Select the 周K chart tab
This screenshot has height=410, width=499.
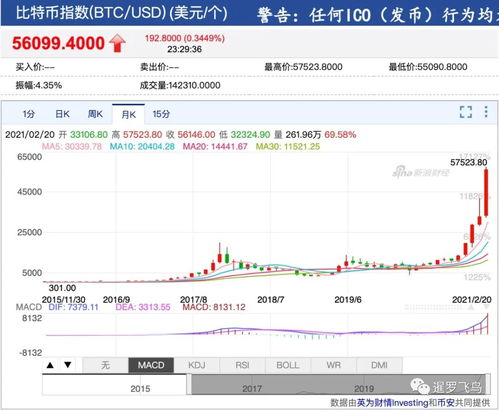click(x=95, y=114)
